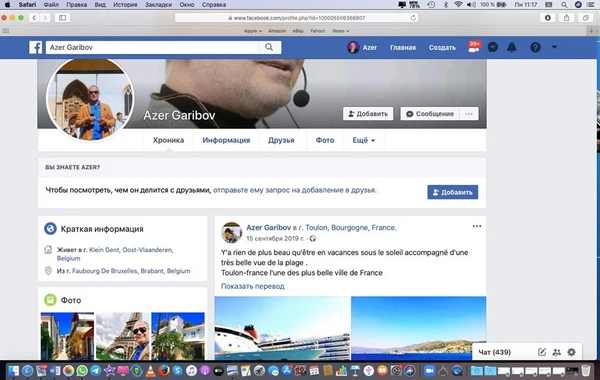The width and height of the screenshot is (600, 380).
Task: Click the blue Добавить friend button
Action: 453,192
